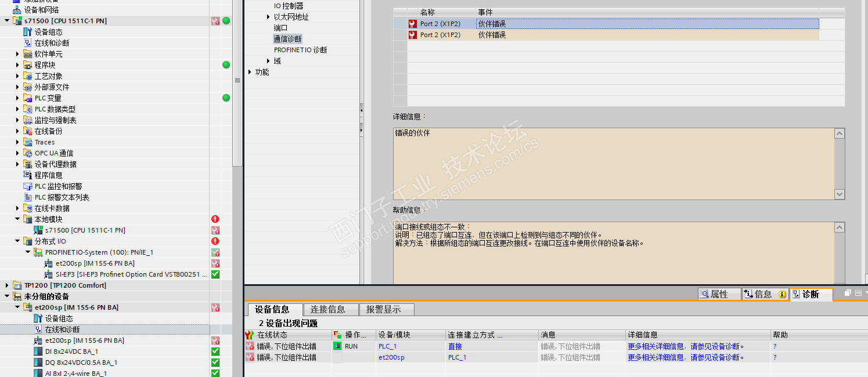Click green status dot beside s71500 CPU

226,21
